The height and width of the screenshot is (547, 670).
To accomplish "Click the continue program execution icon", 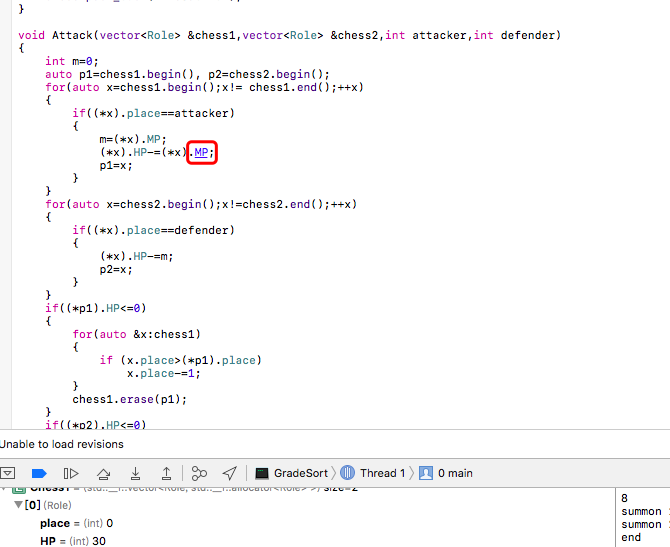I will point(71,473).
